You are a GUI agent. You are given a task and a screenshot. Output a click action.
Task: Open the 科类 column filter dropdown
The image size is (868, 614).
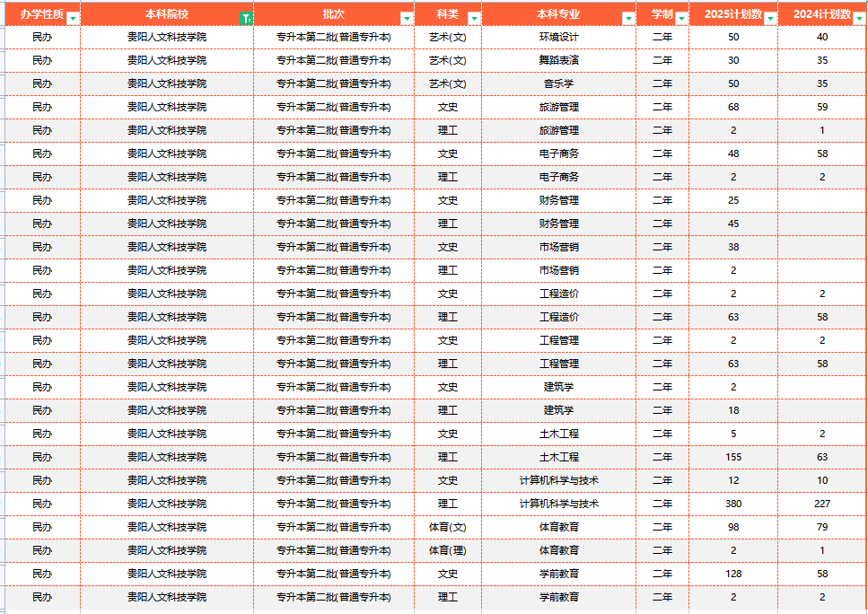click(474, 18)
